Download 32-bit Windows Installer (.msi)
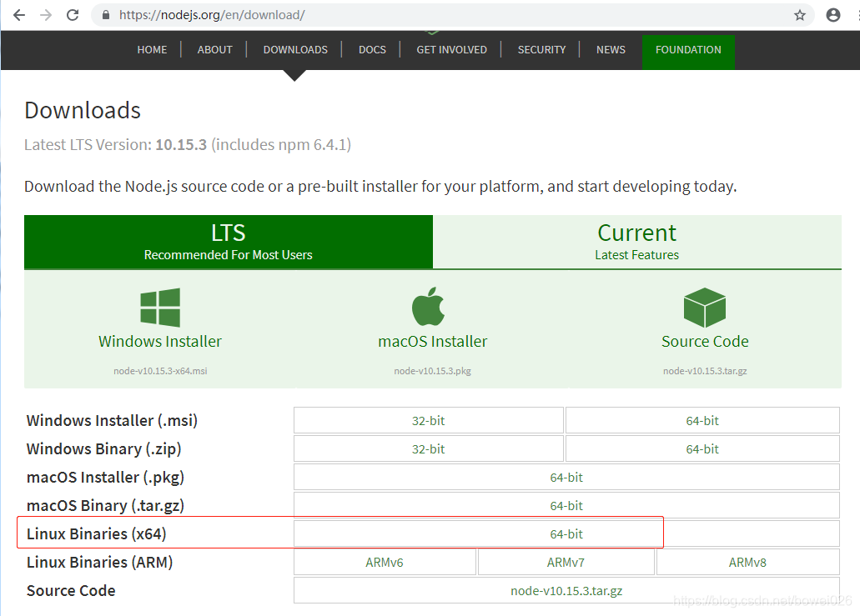 pos(429,420)
